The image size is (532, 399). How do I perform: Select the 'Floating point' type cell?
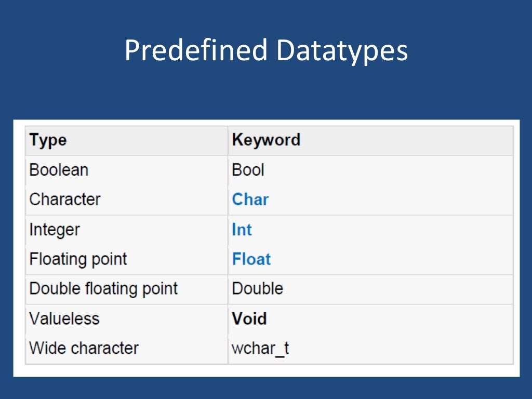click(x=78, y=259)
